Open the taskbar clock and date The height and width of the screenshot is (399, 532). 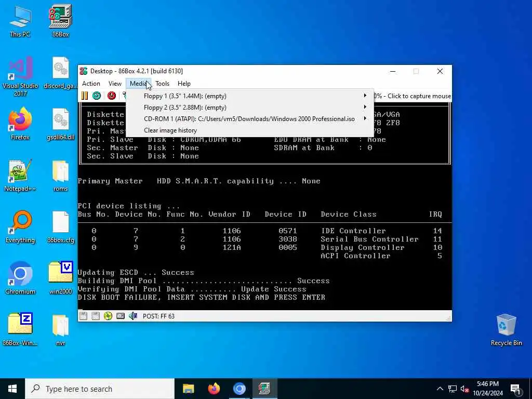pyautogui.click(x=488, y=389)
